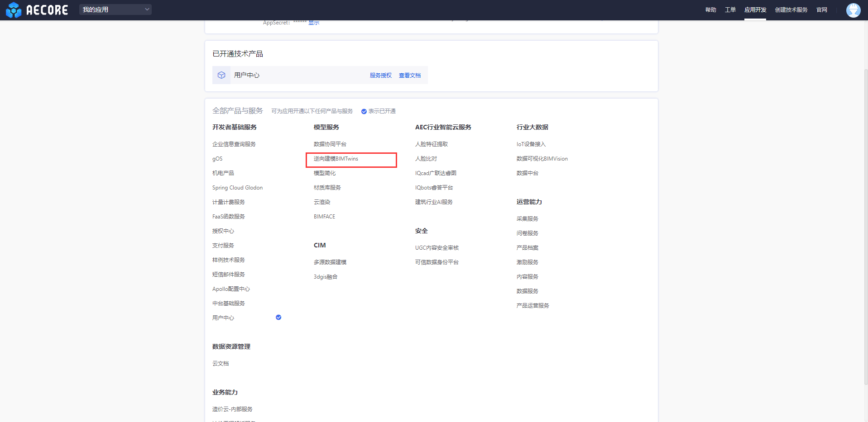The height and width of the screenshot is (422, 868).
Task: Open the 查看文档 link
Action: [x=409, y=76]
